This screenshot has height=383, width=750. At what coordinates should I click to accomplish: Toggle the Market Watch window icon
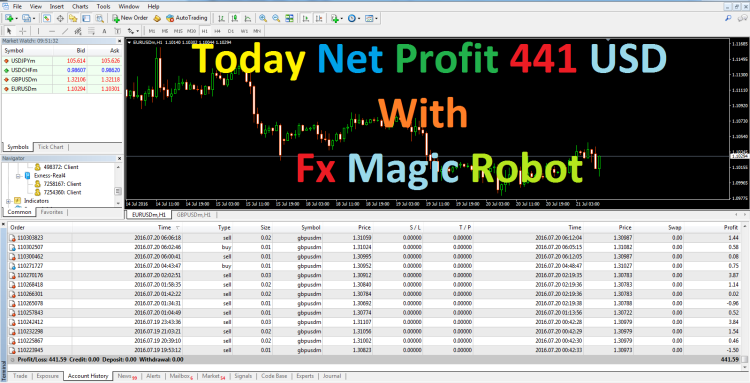46,18
